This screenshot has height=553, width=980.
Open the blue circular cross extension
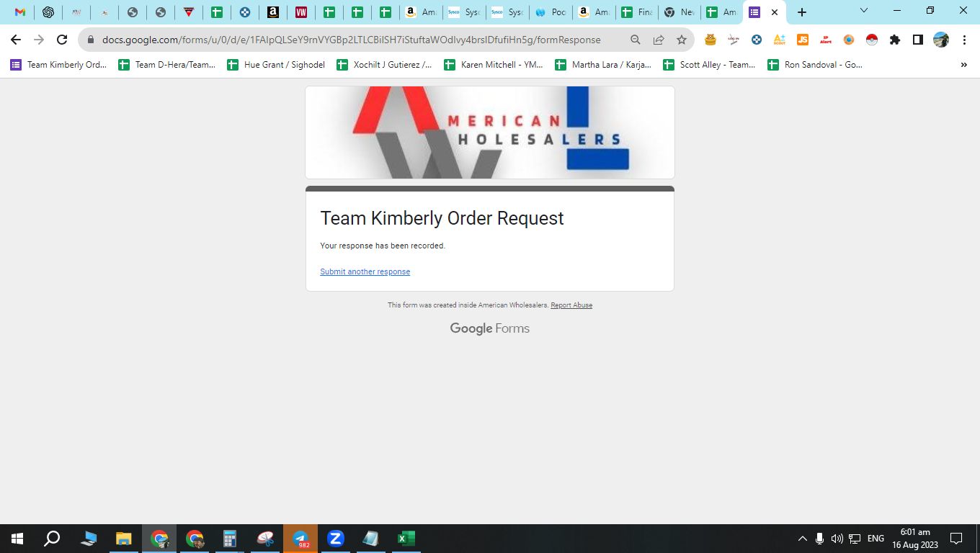(x=757, y=40)
